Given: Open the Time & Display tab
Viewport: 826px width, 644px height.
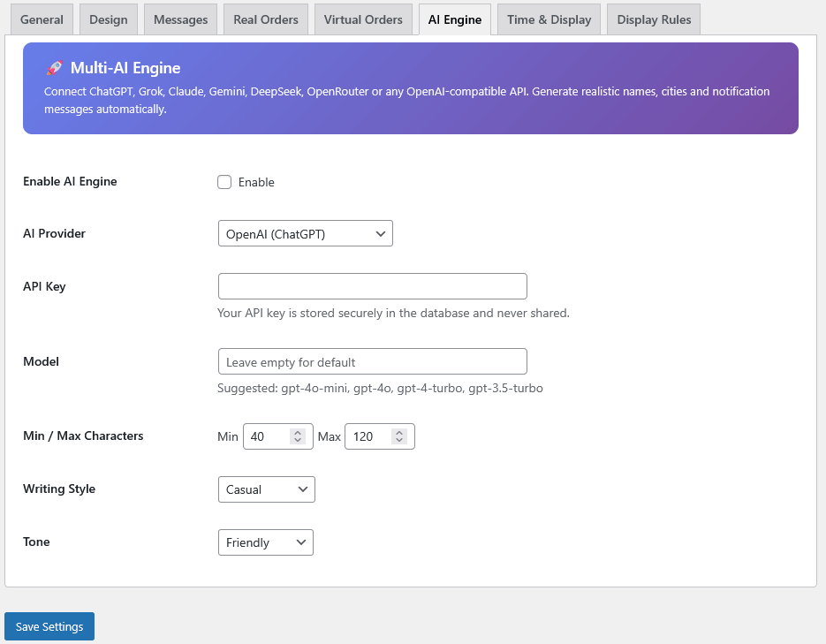Looking at the screenshot, I should click(x=549, y=19).
